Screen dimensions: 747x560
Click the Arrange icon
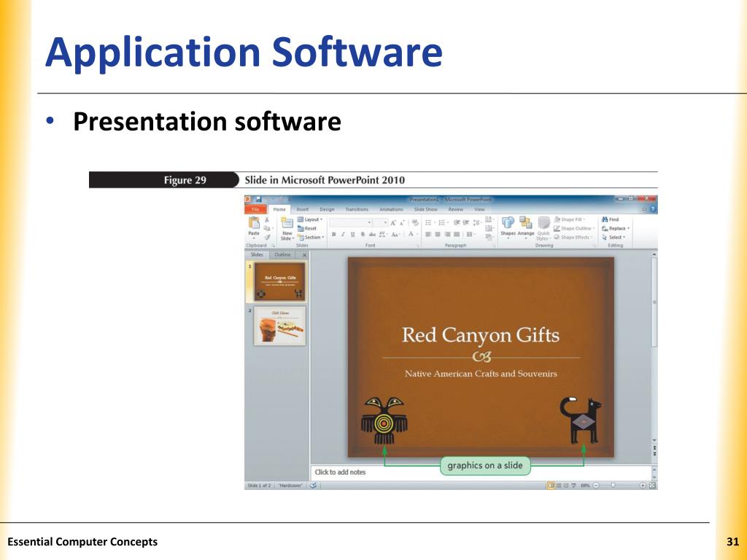(x=525, y=223)
